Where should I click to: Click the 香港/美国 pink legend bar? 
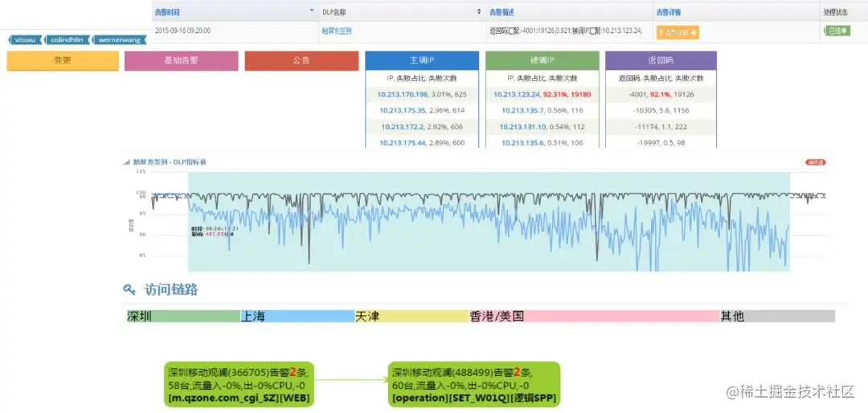(x=594, y=316)
